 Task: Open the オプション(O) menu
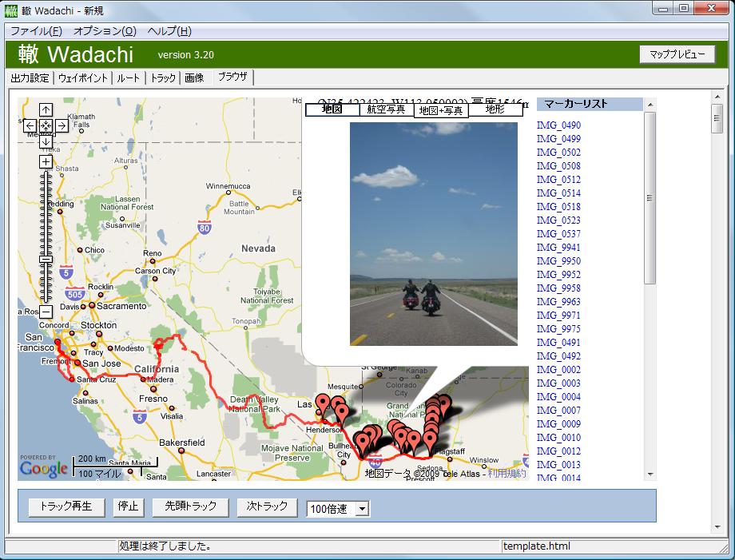tap(105, 31)
